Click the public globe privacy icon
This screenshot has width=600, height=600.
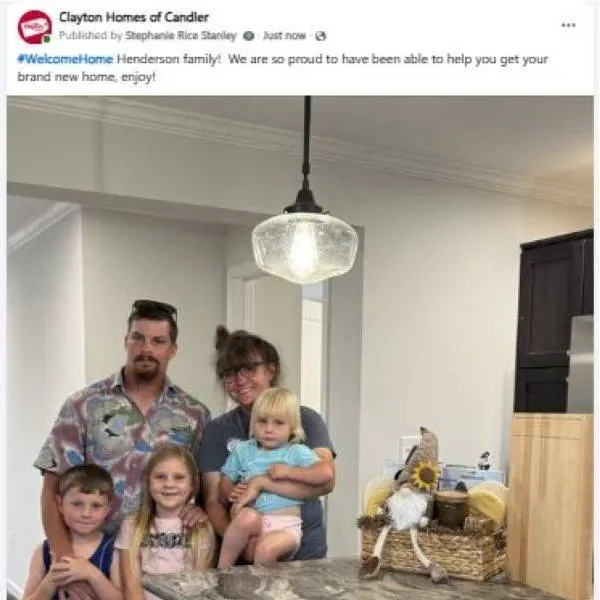320,36
